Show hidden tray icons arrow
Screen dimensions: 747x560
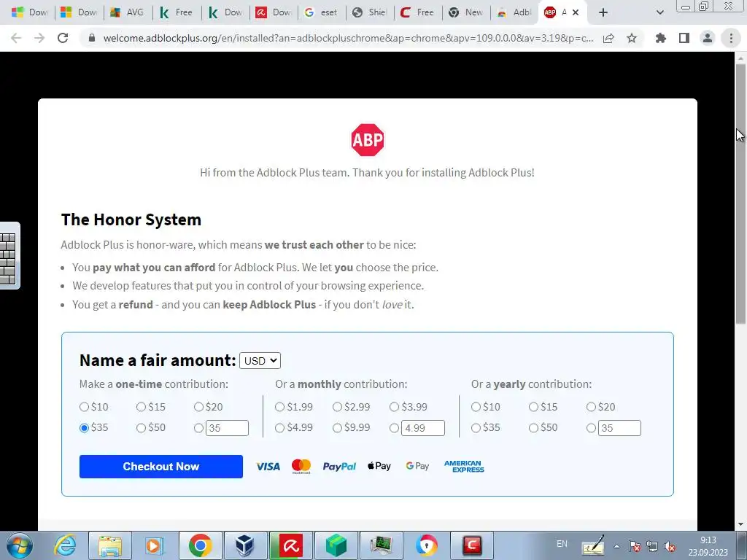tap(616, 546)
